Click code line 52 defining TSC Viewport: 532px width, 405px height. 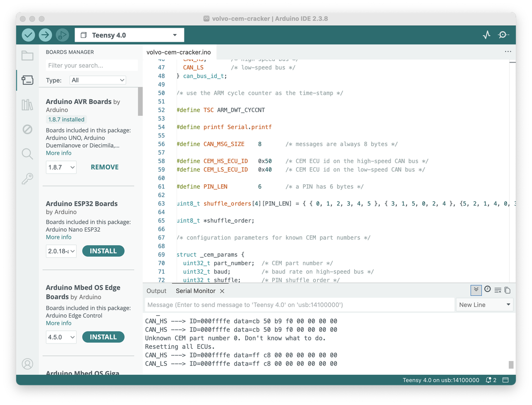coord(221,110)
